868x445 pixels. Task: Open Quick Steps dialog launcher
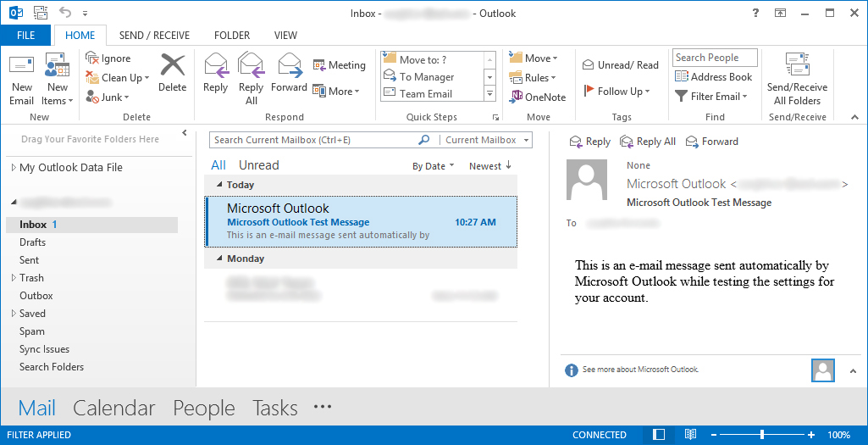(x=495, y=117)
